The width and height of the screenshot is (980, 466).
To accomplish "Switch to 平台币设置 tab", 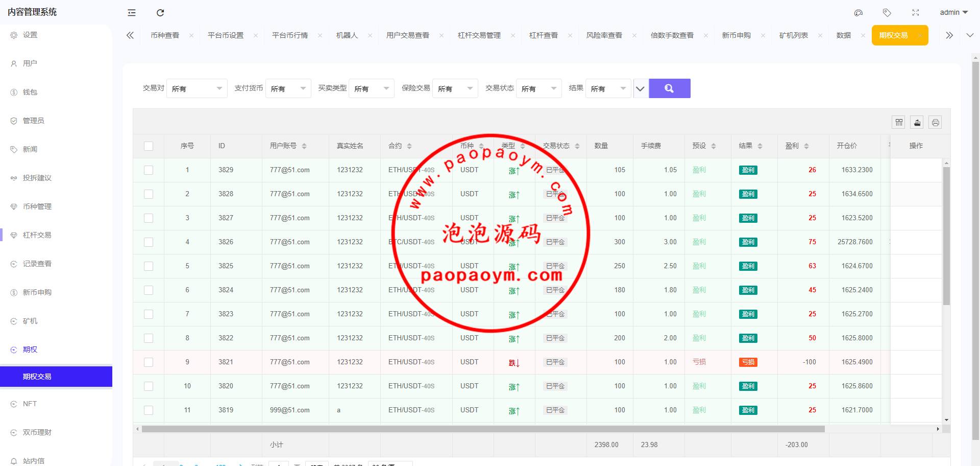I will coord(226,35).
